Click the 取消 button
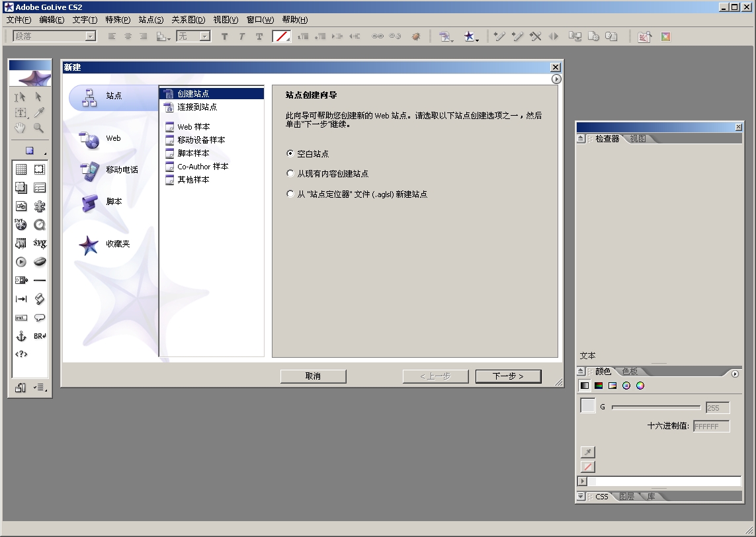The width and height of the screenshot is (756, 537). pos(313,376)
